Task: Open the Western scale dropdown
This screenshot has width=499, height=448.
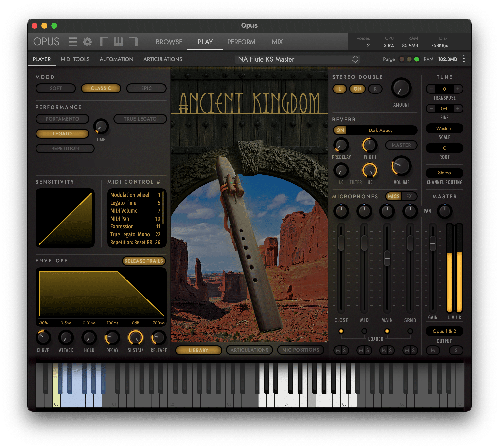Action: tap(444, 129)
